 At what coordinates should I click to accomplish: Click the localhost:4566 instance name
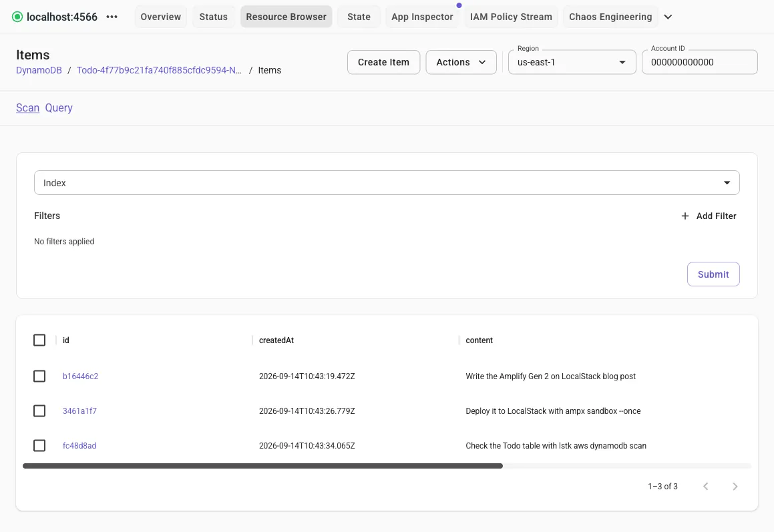pyautogui.click(x=62, y=17)
